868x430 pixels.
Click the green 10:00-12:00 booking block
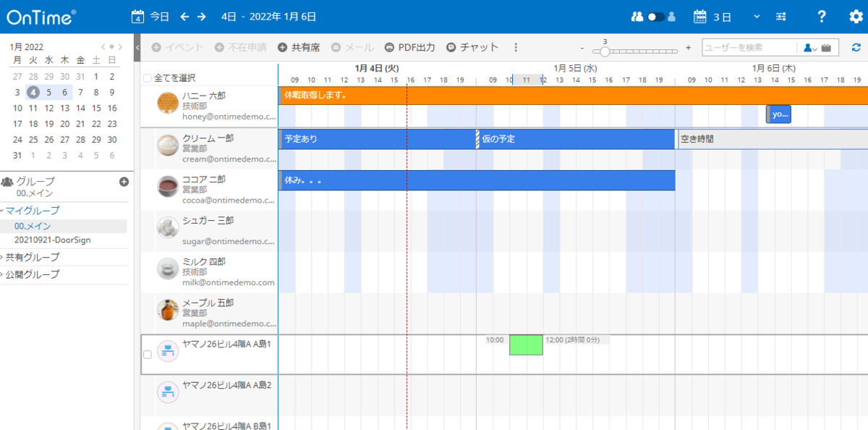(x=526, y=345)
